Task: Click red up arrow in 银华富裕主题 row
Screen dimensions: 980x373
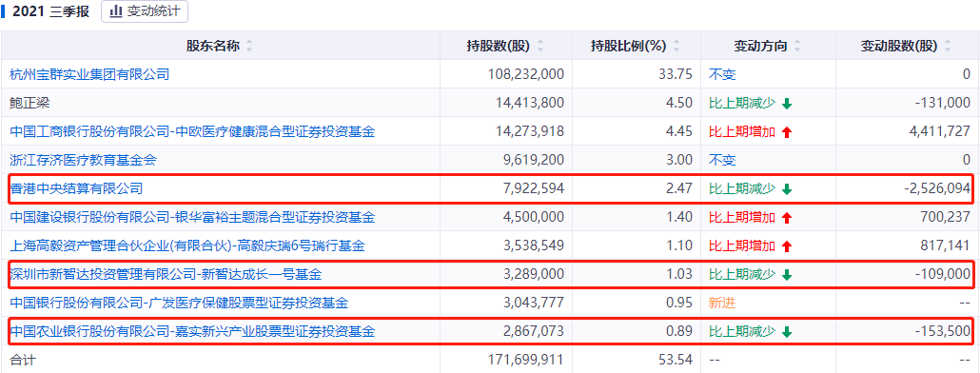Action: click(787, 218)
